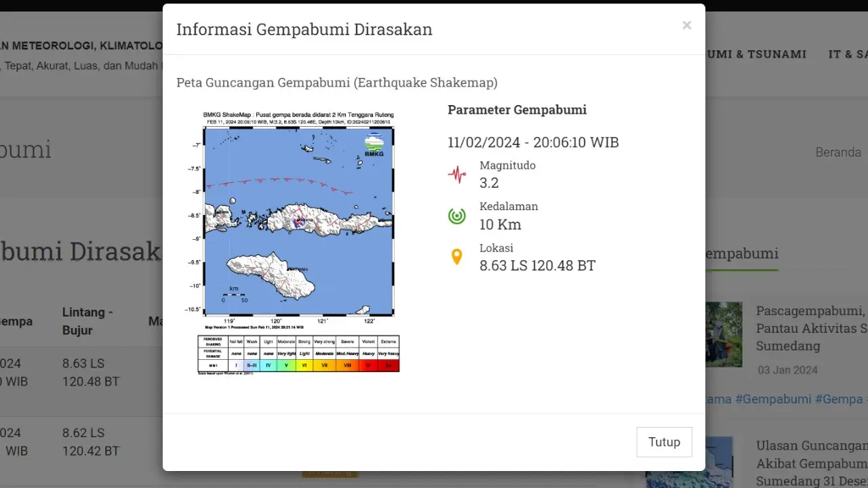Click the empempabumi sidebar tab in background
Viewport: 868px width, 488px height.
click(x=742, y=254)
